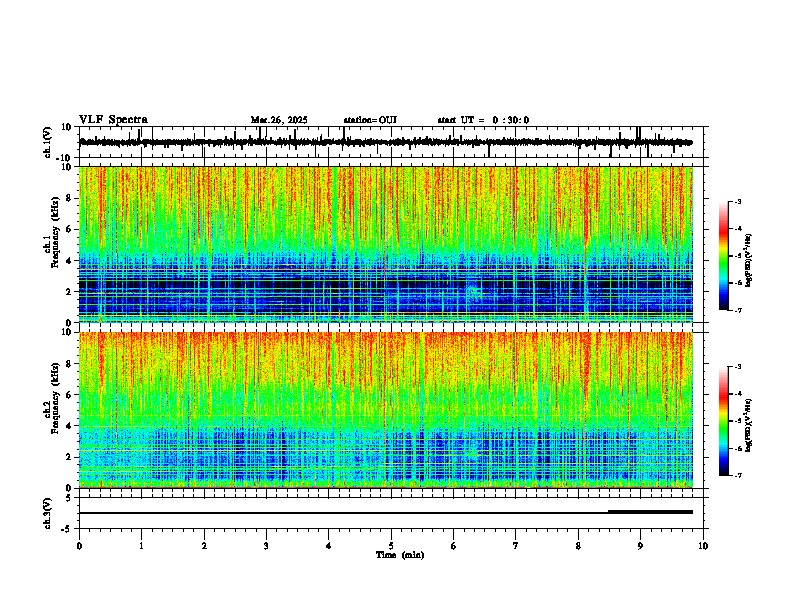Click the "-5" tick on ch.3(V) axis
Viewport: 792px width, 612px height.
coord(68,529)
